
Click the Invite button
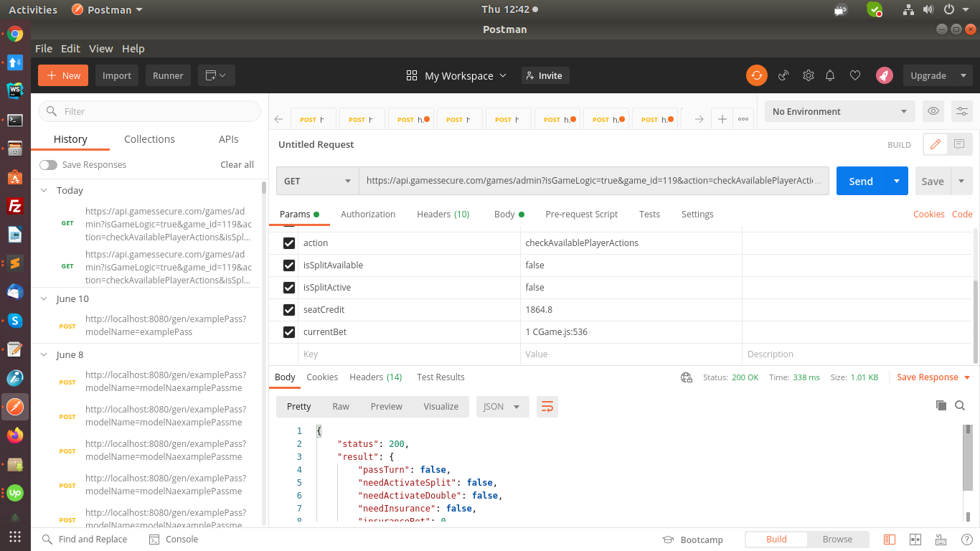545,75
